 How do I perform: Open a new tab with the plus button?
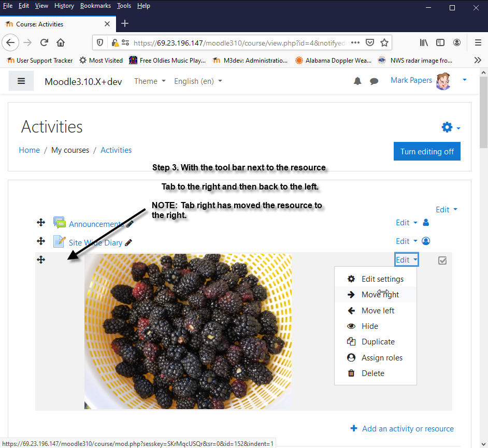(125, 23)
